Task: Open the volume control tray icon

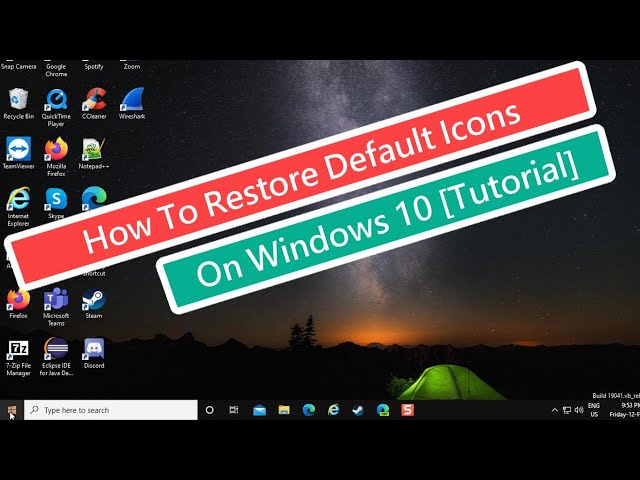Action: [x=579, y=410]
